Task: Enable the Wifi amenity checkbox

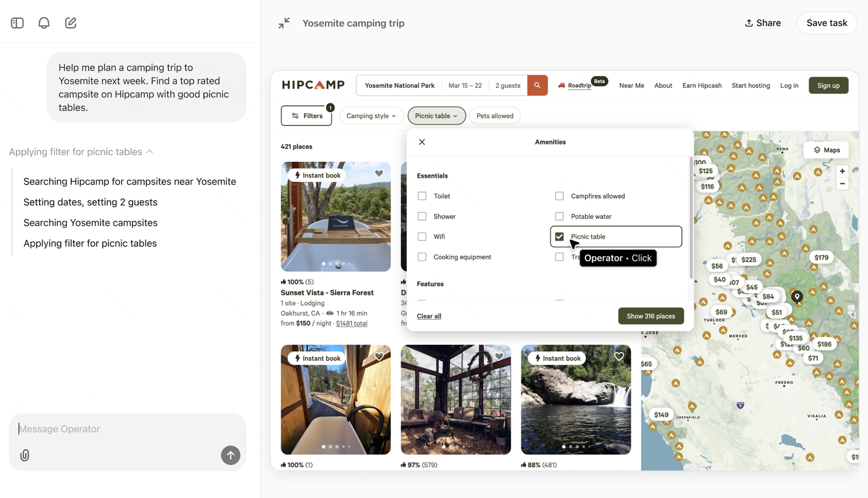Action: click(422, 236)
